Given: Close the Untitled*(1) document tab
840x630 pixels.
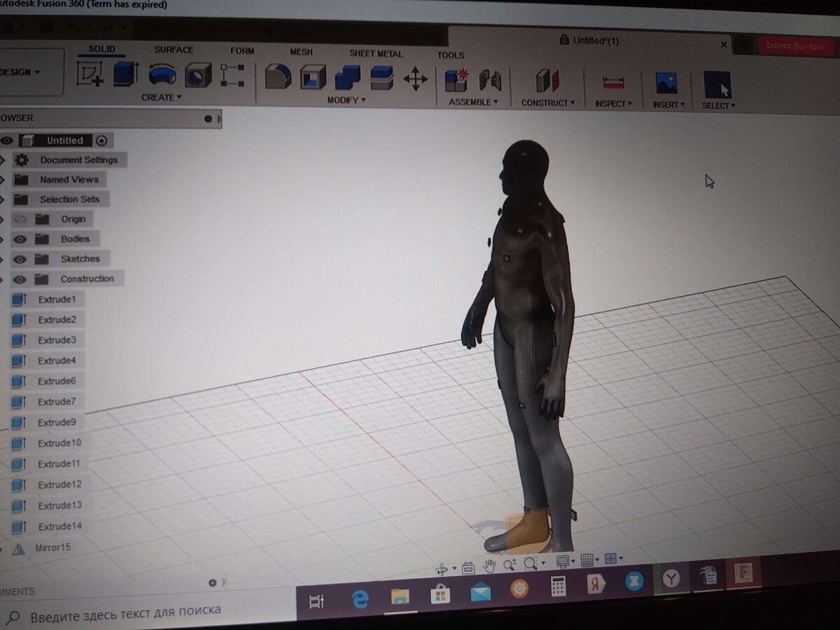Looking at the screenshot, I should point(724,44).
